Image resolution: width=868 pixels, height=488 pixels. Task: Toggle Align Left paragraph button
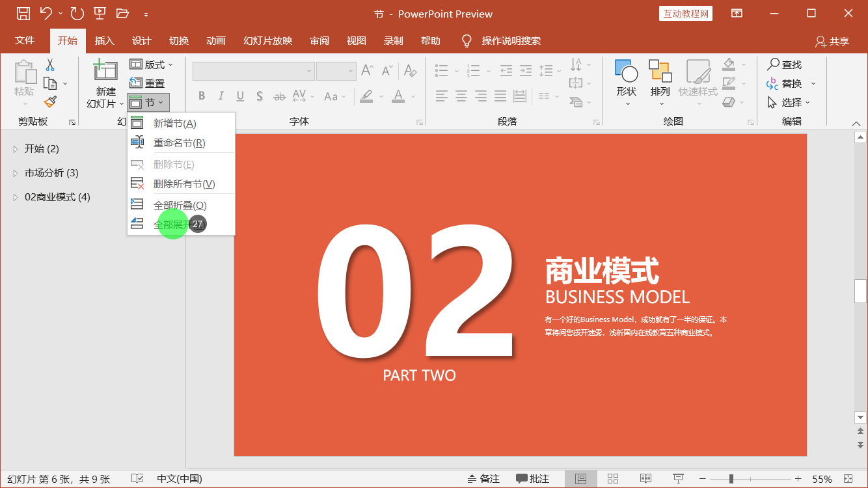click(x=442, y=96)
